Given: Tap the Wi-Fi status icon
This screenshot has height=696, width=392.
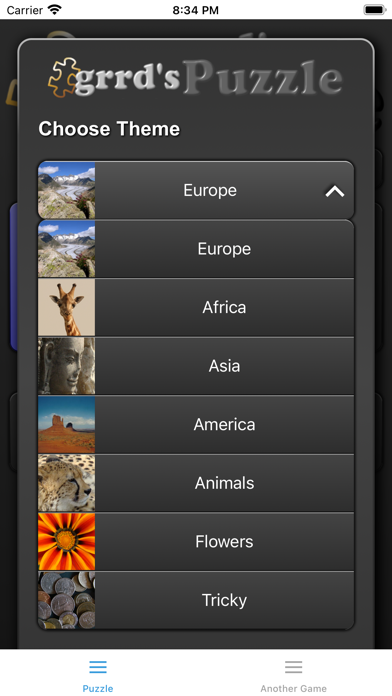Looking at the screenshot, I should coord(55,9).
